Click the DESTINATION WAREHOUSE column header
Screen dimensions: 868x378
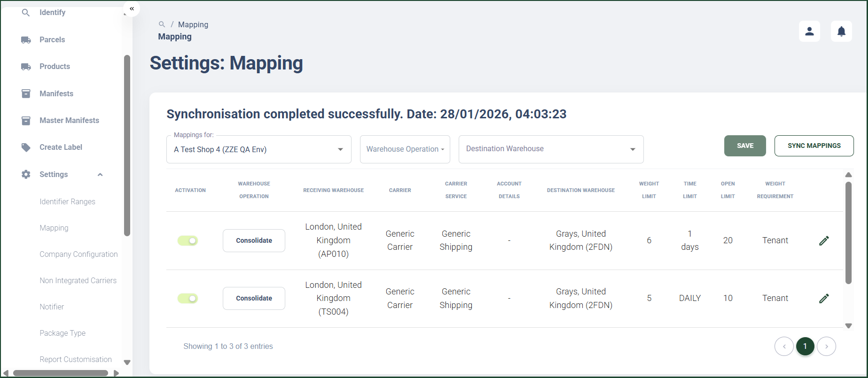[581, 190]
